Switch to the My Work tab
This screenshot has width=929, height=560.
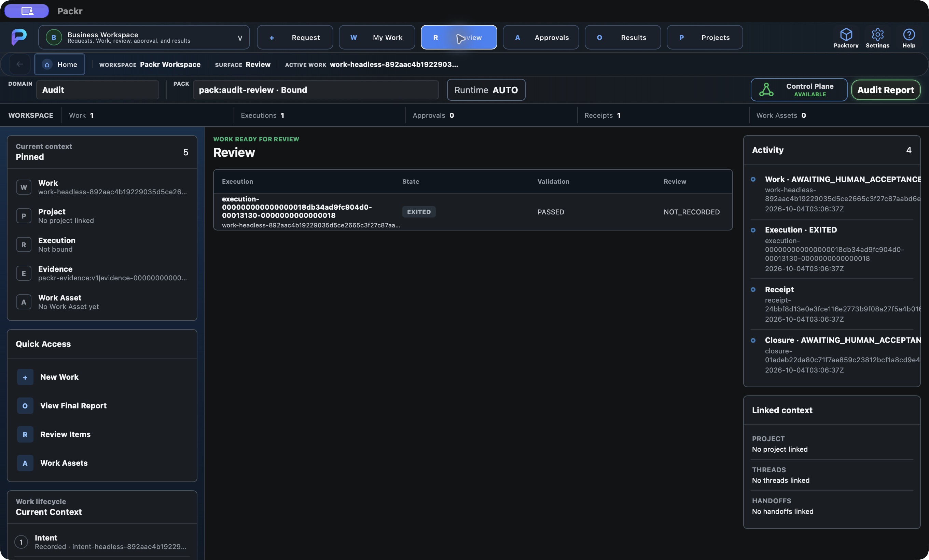(377, 37)
